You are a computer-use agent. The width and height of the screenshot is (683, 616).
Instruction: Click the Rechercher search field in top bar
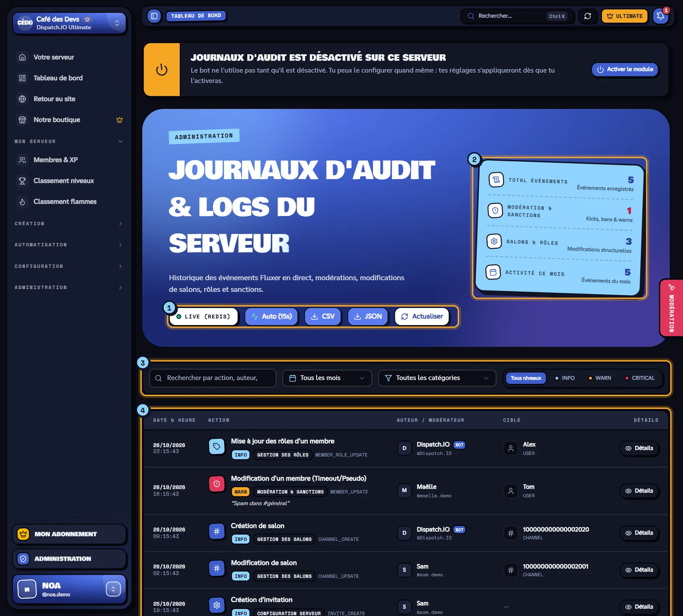point(517,16)
